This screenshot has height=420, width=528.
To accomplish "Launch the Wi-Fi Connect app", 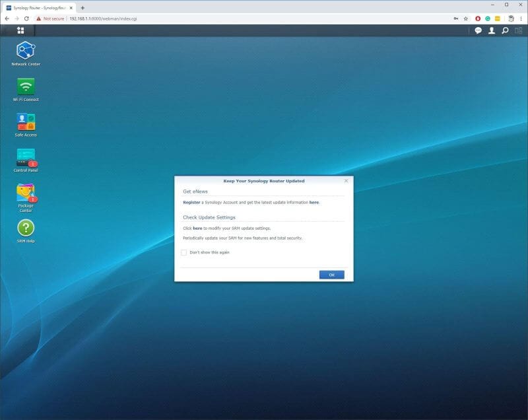I will pyautogui.click(x=26, y=85).
